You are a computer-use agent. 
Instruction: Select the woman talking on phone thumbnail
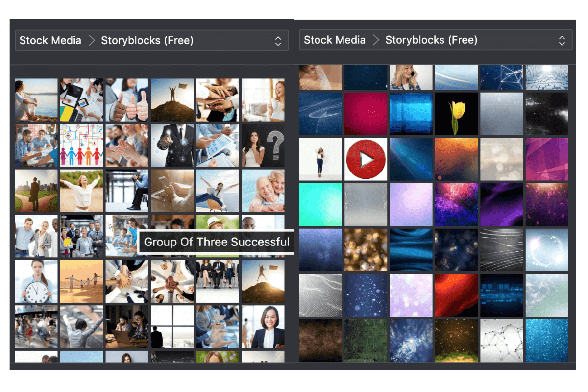point(411,77)
